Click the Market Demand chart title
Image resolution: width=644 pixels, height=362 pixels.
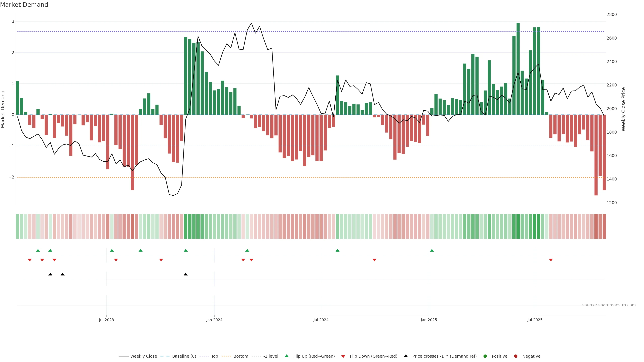click(x=24, y=5)
